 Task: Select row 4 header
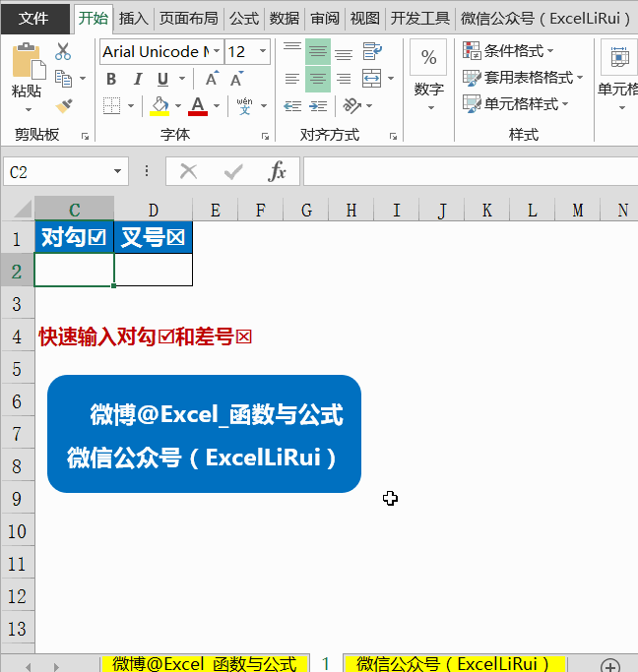click(x=17, y=336)
